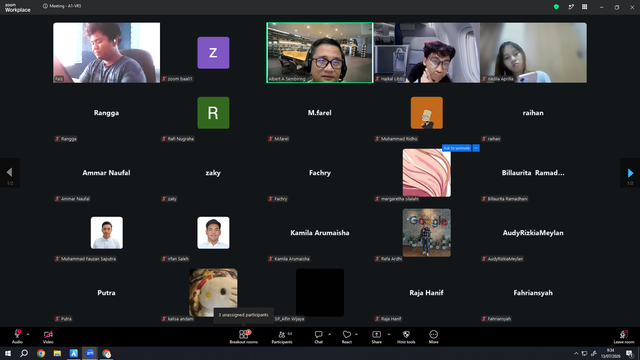Click the zaky participant name
Image resolution: width=640 pixels, height=360 pixels.
coord(213,173)
